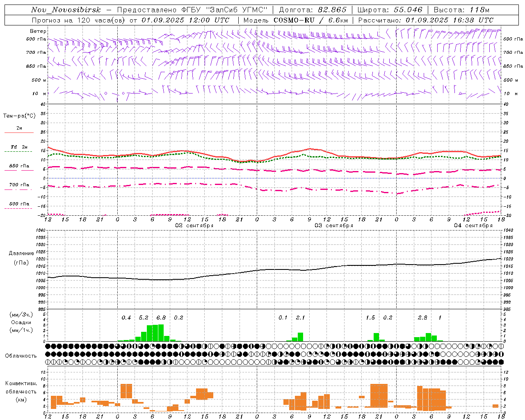Click the Облачность cloudiness label
The image size is (525, 420).
(x=21, y=356)
